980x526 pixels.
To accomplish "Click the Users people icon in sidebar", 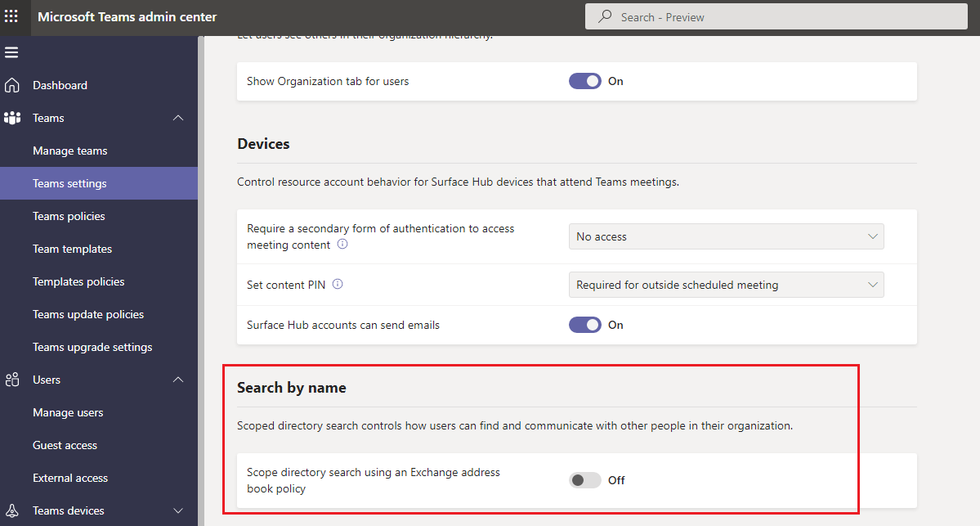I will tap(13, 380).
